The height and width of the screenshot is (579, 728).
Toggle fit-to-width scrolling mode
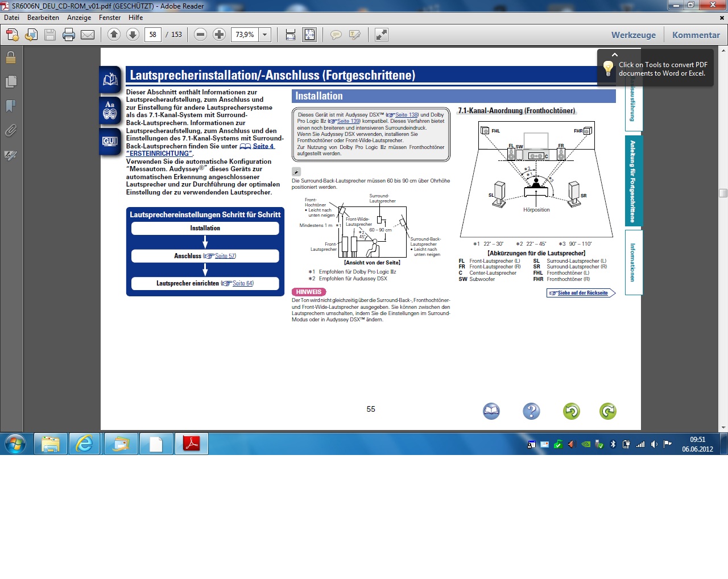pos(291,35)
